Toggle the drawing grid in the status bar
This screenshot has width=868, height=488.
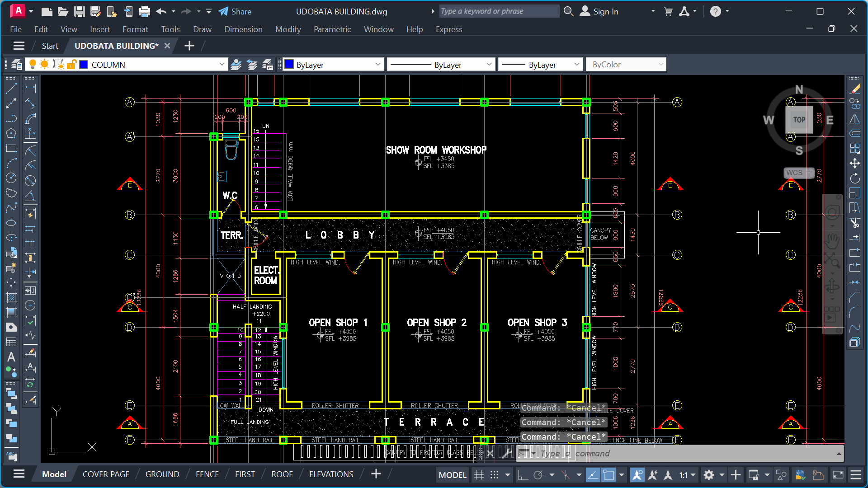[x=479, y=475]
